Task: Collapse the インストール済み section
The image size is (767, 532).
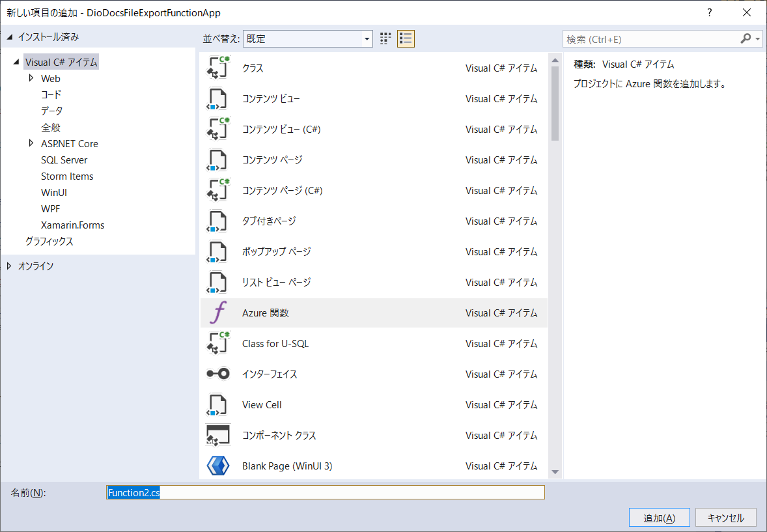Action: tap(10, 36)
